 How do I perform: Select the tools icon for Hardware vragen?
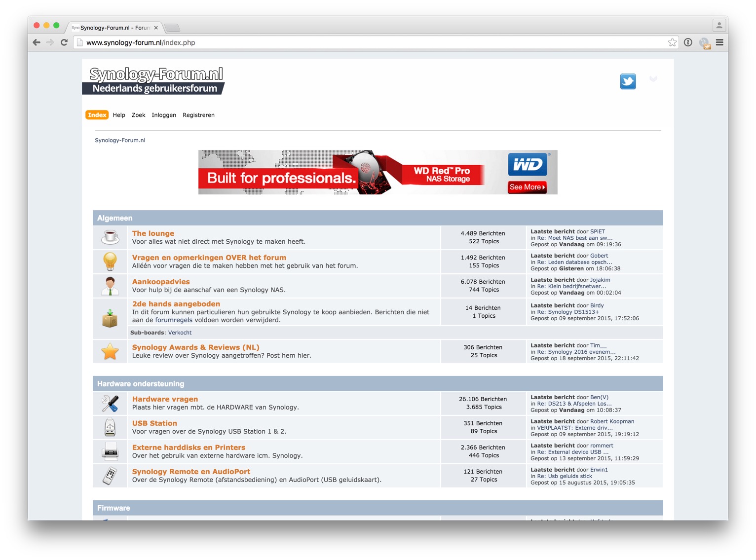pos(110,403)
